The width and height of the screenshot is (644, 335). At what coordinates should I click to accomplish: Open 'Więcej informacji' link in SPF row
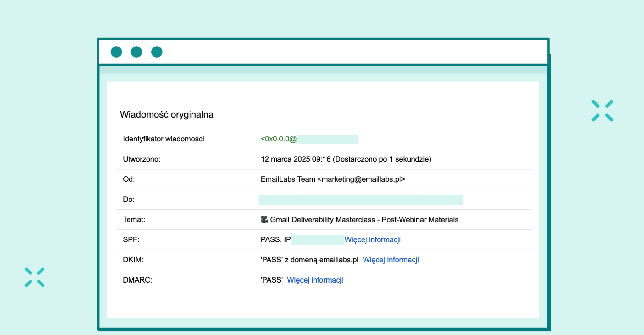coord(372,240)
